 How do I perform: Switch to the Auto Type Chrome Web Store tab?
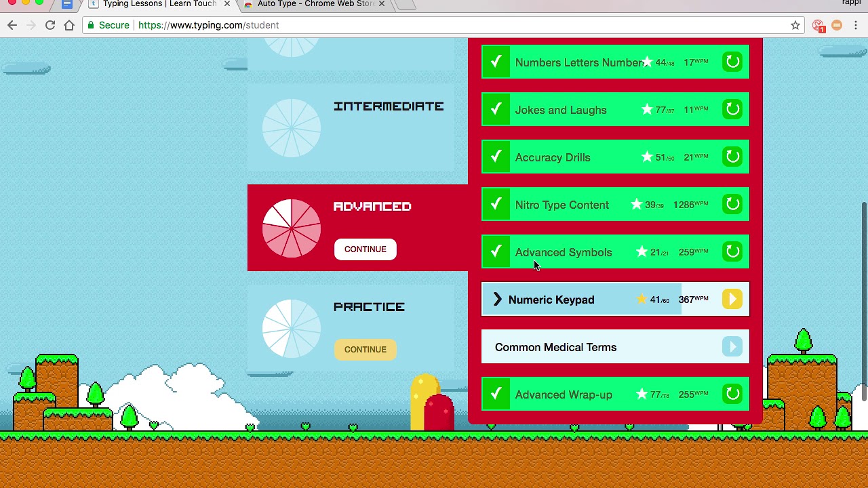(315, 4)
